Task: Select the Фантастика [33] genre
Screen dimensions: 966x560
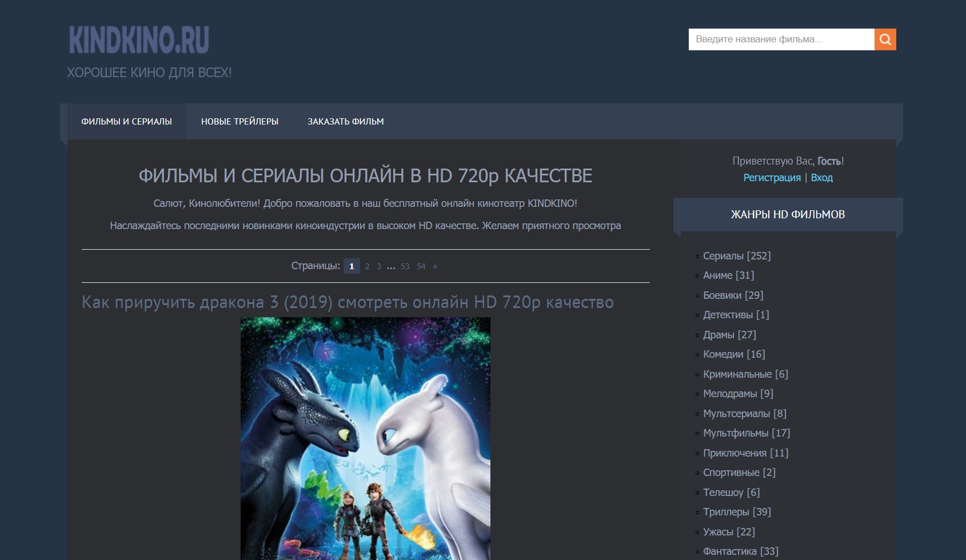Action: click(741, 551)
